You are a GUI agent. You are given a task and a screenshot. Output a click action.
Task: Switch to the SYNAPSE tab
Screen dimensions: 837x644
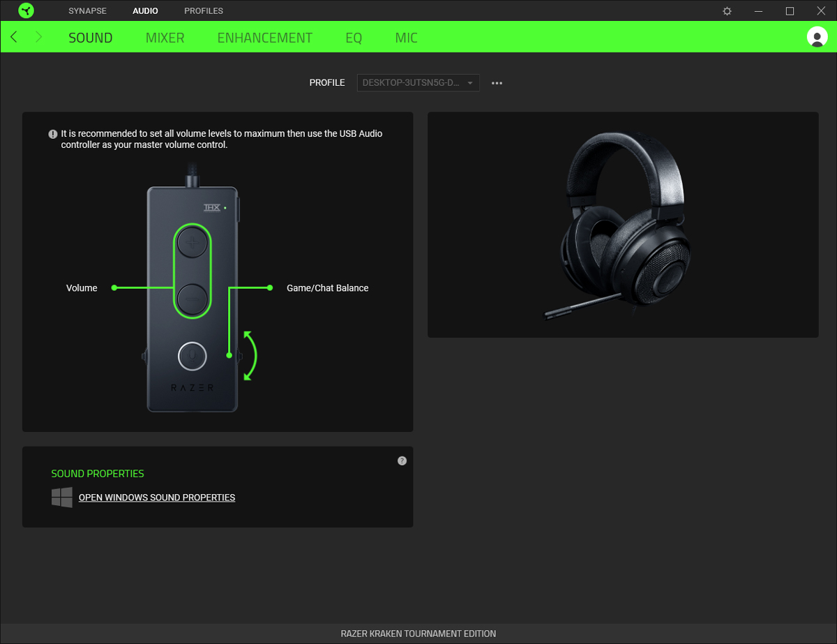[x=88, y=11]
